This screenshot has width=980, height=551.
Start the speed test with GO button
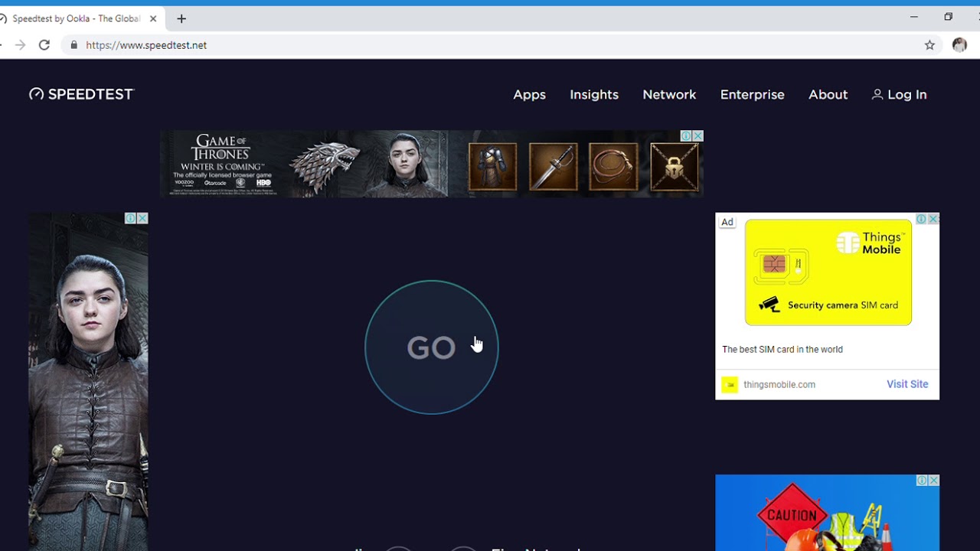coord(431,347)
